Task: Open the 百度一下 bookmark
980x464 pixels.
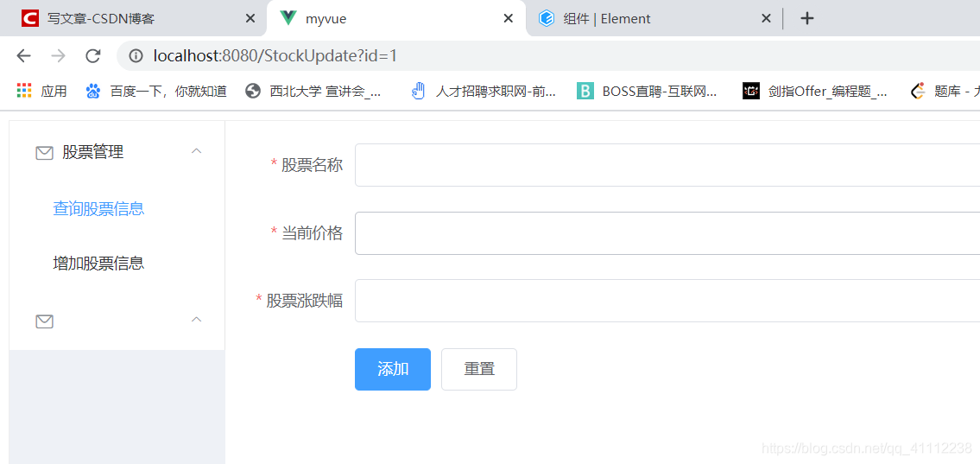Action: [156, 92]
